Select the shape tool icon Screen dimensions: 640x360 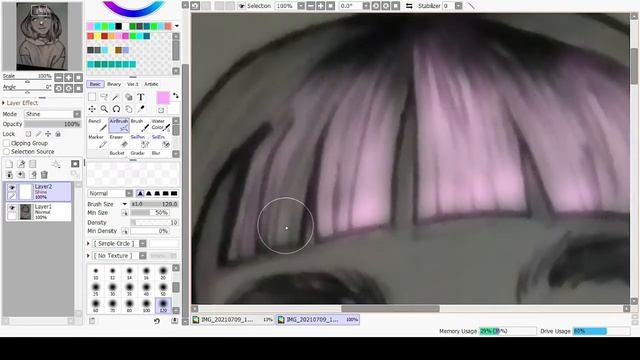tap(129, 97)
